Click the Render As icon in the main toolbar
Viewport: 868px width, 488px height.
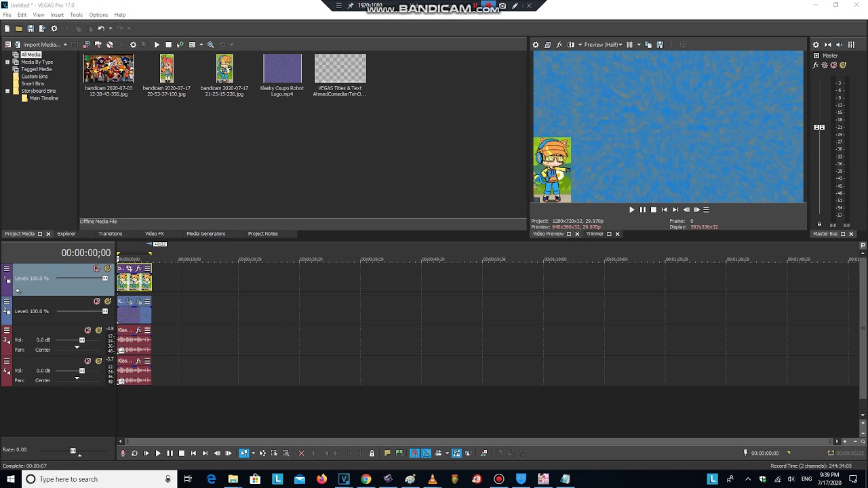click(x=42, y=28)
